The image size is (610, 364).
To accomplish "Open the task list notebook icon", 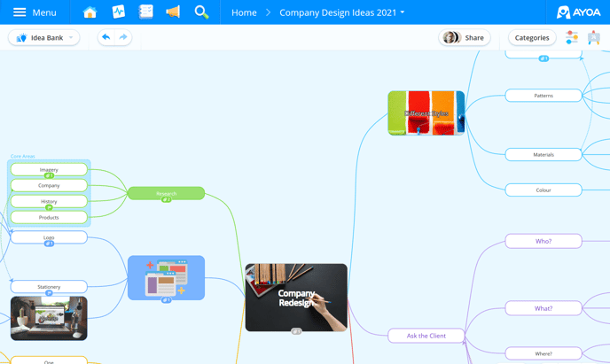I will pyautogui.click(x=146, y=12).
